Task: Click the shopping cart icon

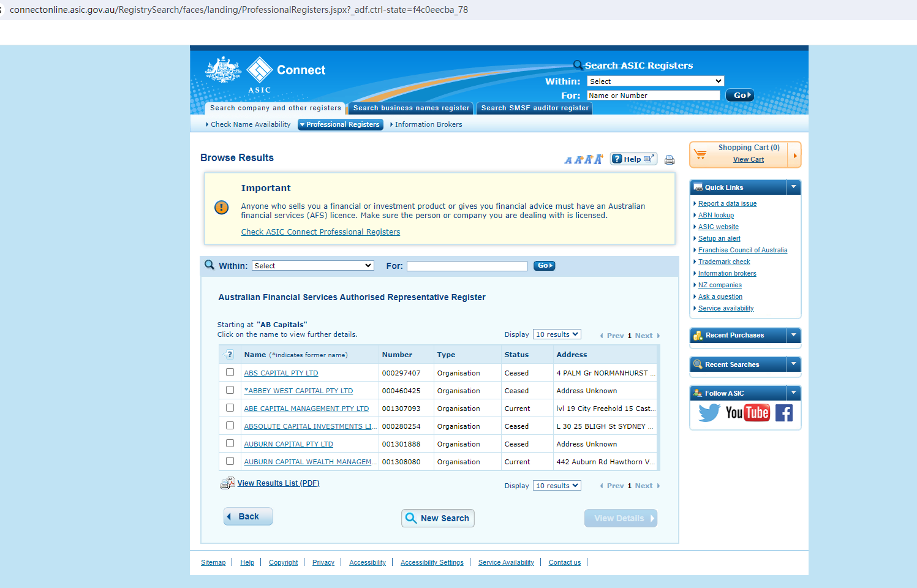Action: point(700,154)
